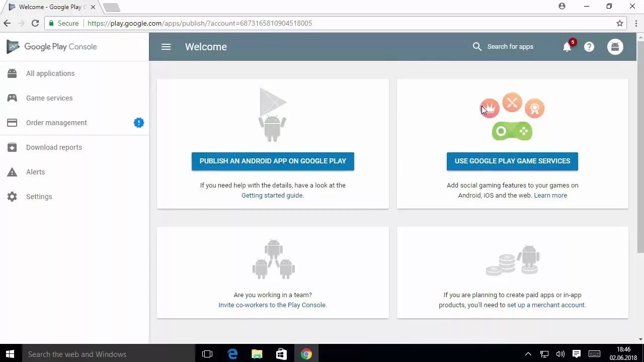644x362 pixels.
Task: Click the Order management card icon
Action: pos(12,123)
